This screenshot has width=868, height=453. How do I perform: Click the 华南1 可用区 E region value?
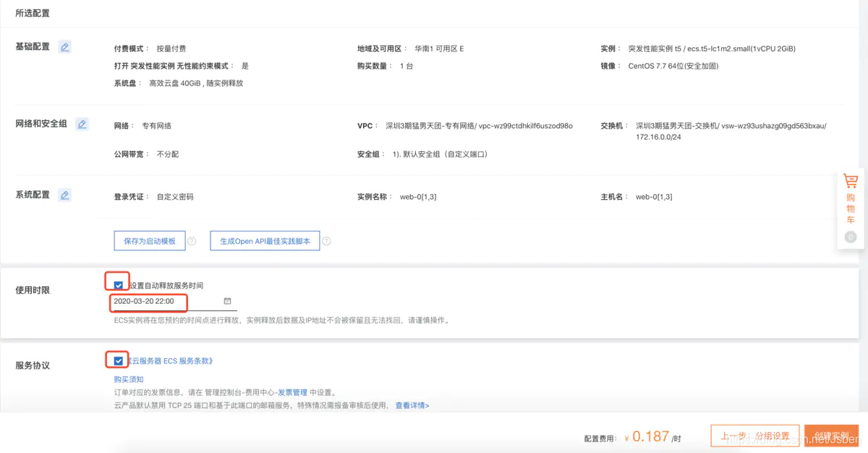(x=439, y=48)
